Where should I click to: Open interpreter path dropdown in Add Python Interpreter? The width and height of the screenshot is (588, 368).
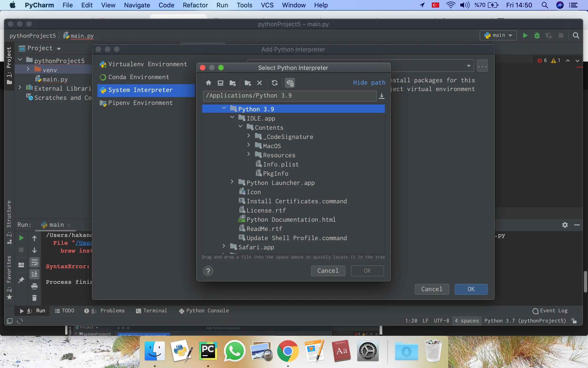pyautogui.click(x=469, y=66)
